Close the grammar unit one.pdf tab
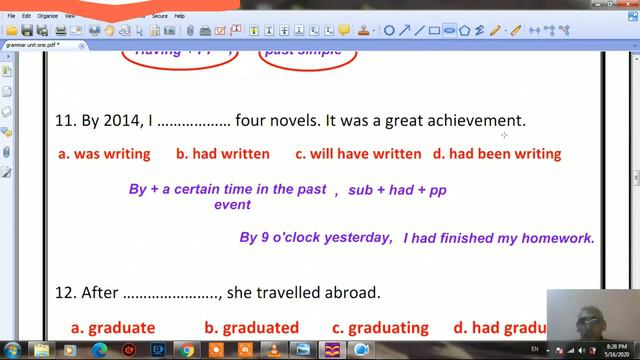This screenshot has width=640, height=360. tap(82, 46)
